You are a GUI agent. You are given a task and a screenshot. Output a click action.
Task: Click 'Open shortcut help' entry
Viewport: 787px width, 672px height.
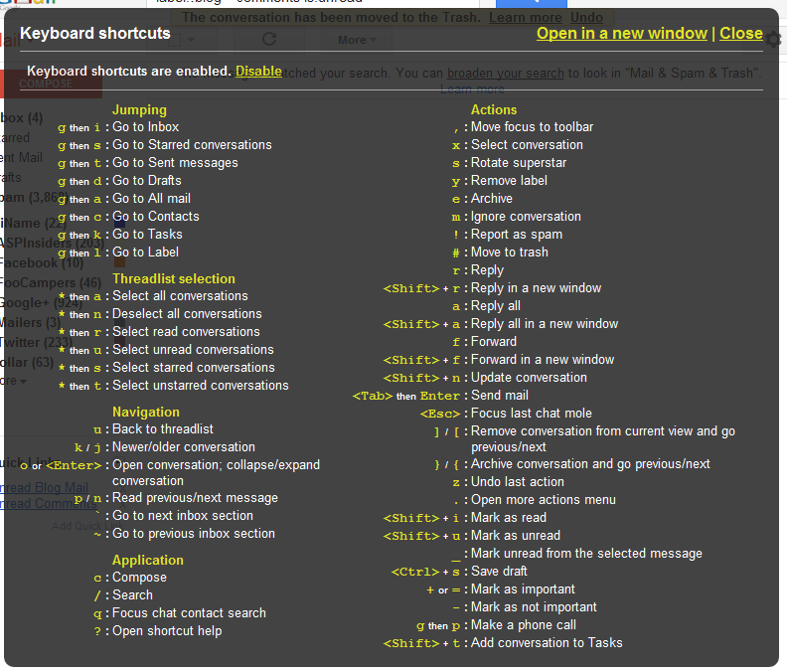pyautogui.click(x=167, y=631)
